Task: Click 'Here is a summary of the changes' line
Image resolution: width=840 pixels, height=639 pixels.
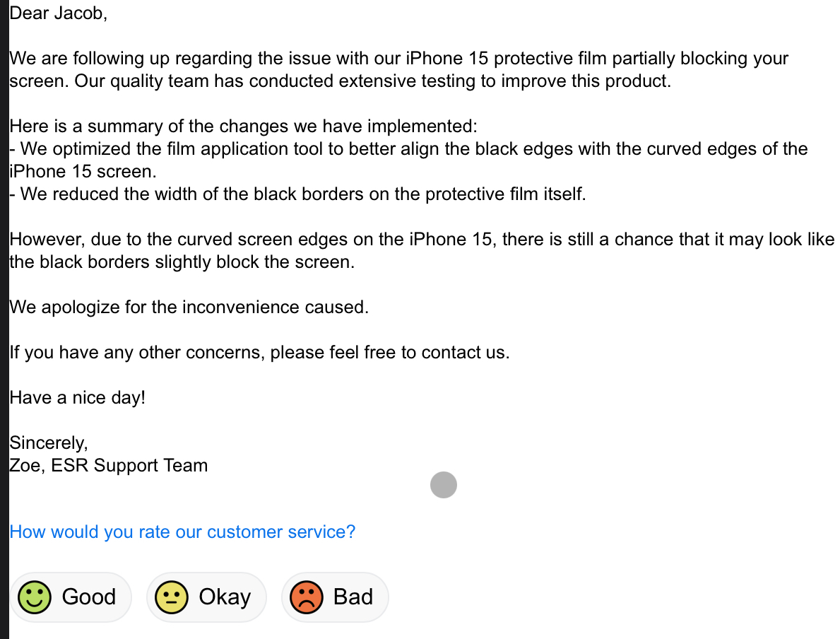Action: [243, 126]
